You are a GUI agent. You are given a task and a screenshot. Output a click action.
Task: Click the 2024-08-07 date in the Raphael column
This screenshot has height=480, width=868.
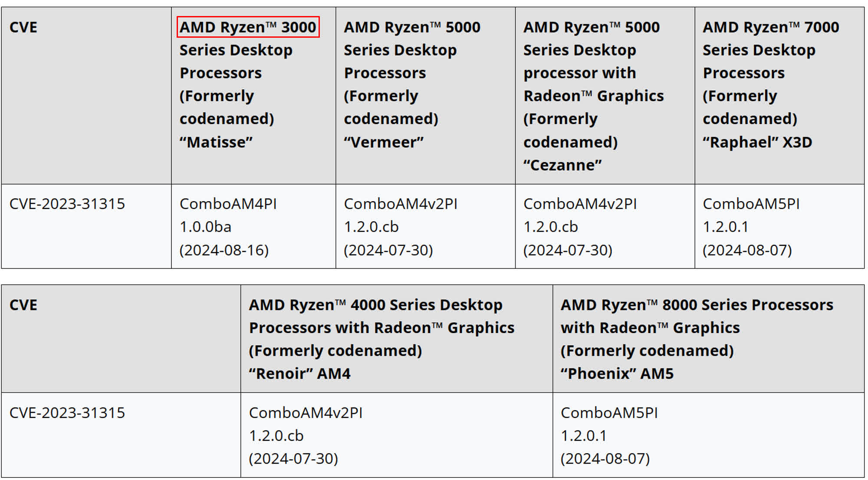click(747, 250)
